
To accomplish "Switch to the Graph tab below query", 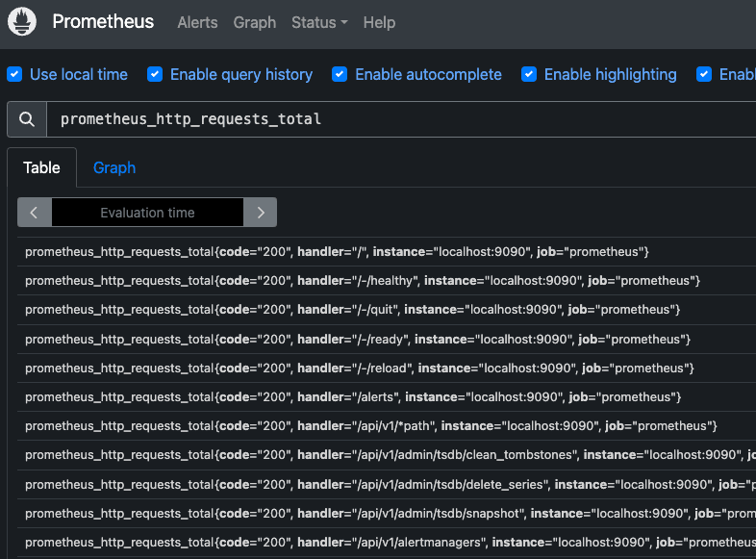I will click(114, 167).
